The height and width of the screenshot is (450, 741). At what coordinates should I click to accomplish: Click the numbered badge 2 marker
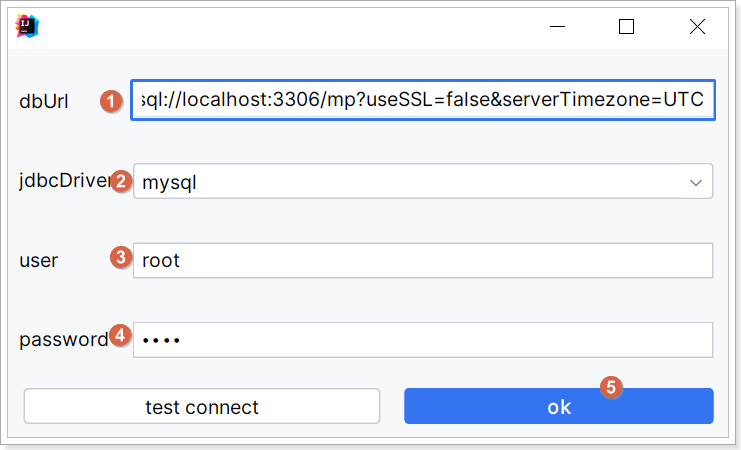click(x=121, y=181)
